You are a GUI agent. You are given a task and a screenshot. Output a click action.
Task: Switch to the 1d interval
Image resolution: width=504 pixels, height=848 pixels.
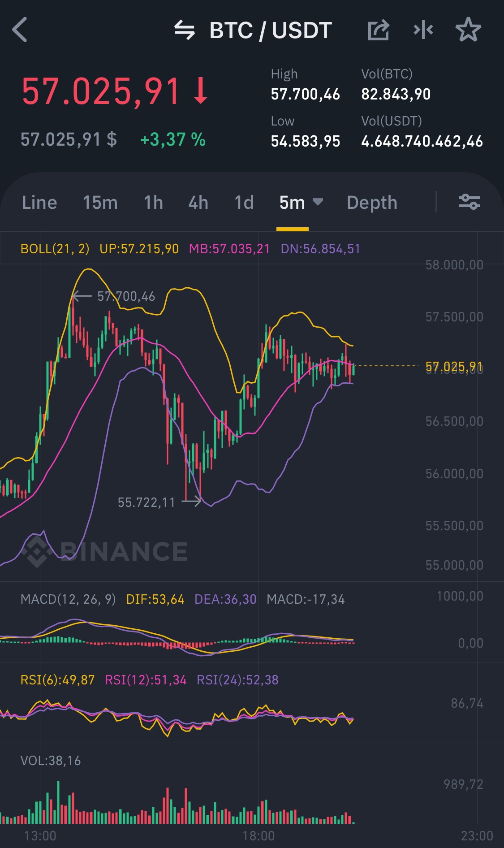pyautogui.click(x=244, y=203)
